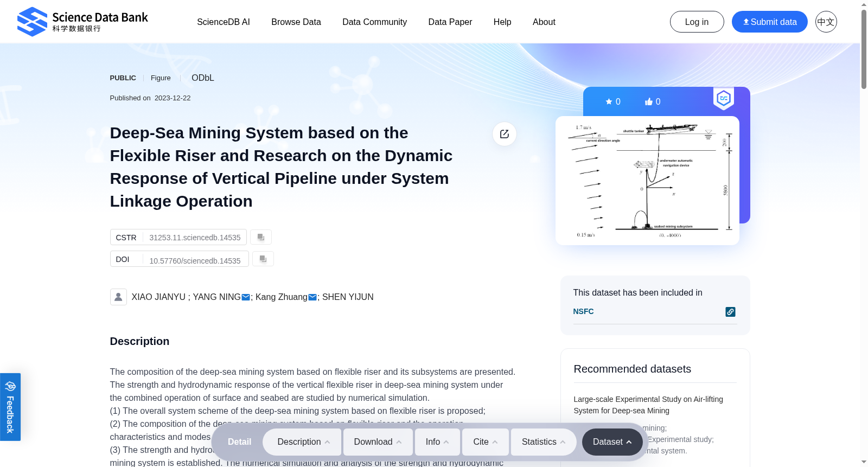This screenshot has width=868, height=467.
Task: Click the Description heading
Action: [139, 341]
